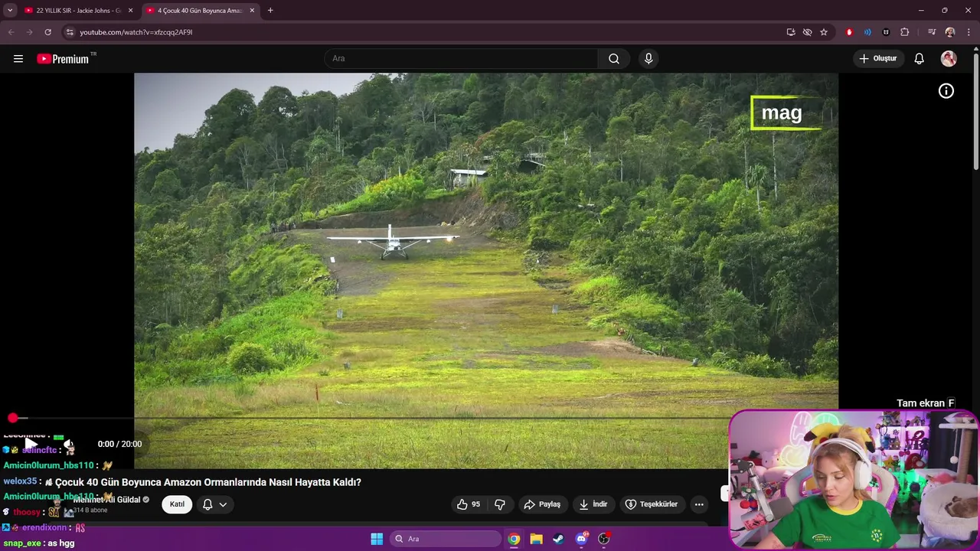Start voice search with microphone icon

coord(648,59)
